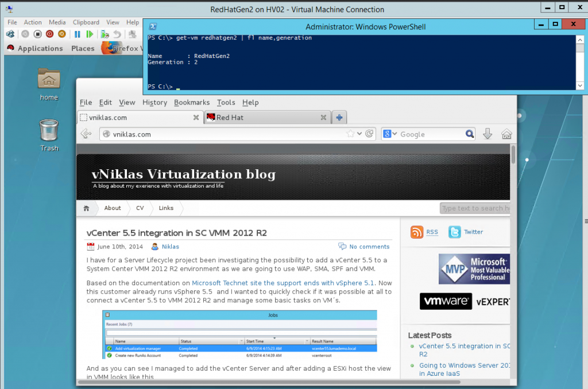Bookmark this page with the star icon

(350, 134)
